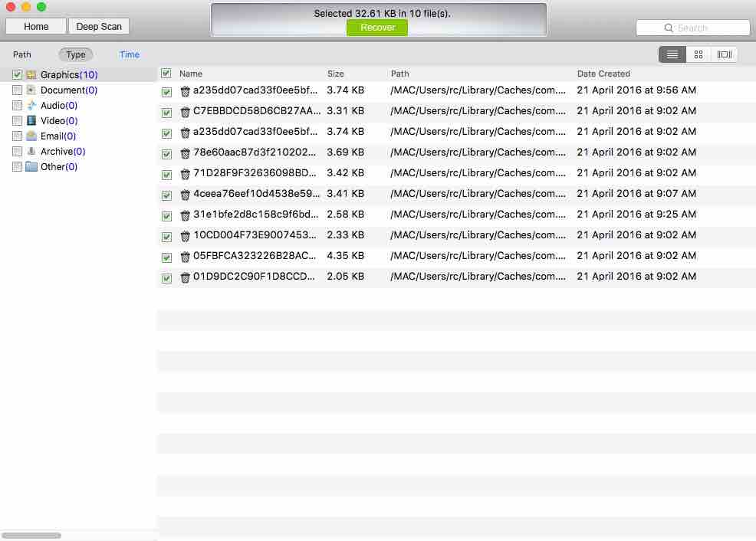Click the Email category icon
Image resolution: width=756 pixels, height=541 pixels.
[x=31, y=136]
